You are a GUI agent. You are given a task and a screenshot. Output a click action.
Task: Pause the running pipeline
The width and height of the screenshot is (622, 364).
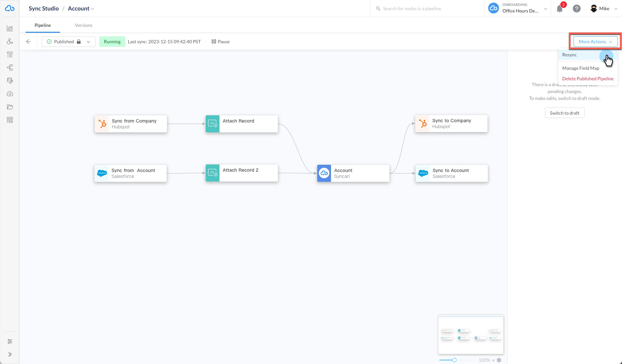pos(220,42)
